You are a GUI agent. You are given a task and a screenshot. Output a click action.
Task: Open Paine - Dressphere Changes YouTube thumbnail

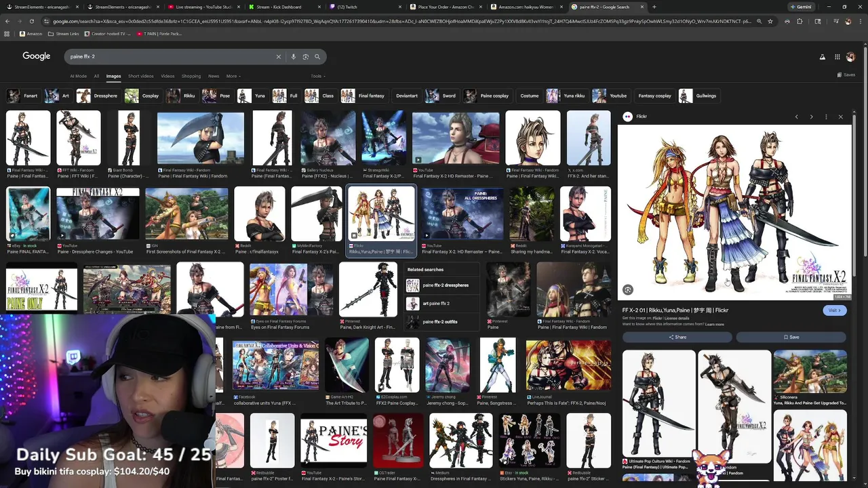[x=98, y=214]
